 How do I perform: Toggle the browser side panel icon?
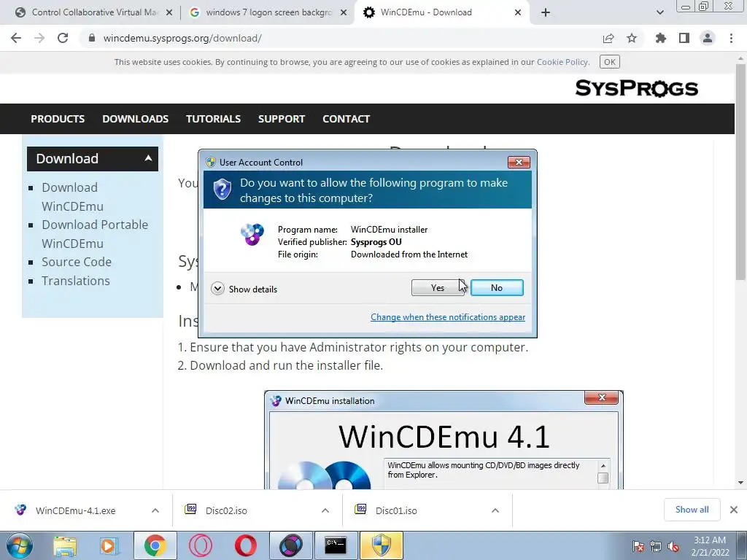pyautogui.click(x=684, y=38)
